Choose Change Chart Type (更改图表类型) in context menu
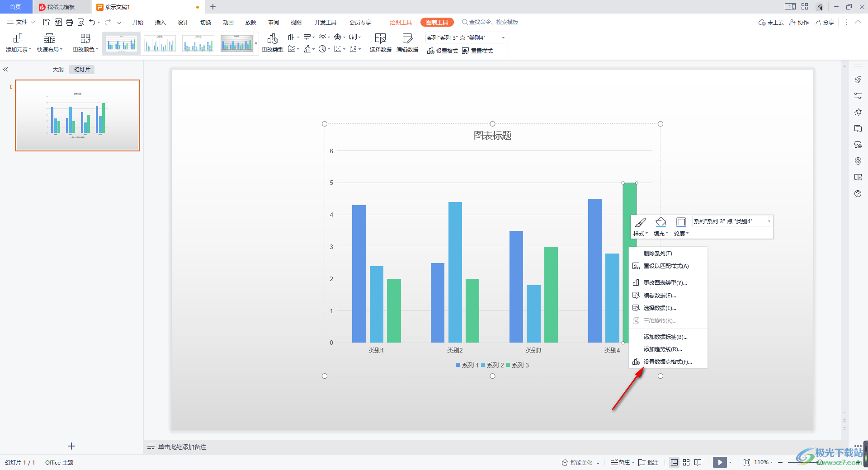Screen dimensions: 868x470 [668, 283]
